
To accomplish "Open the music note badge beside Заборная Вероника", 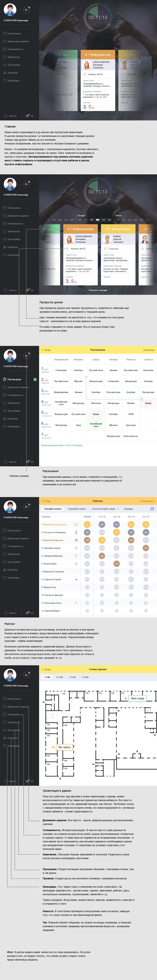I will point(76,556).
